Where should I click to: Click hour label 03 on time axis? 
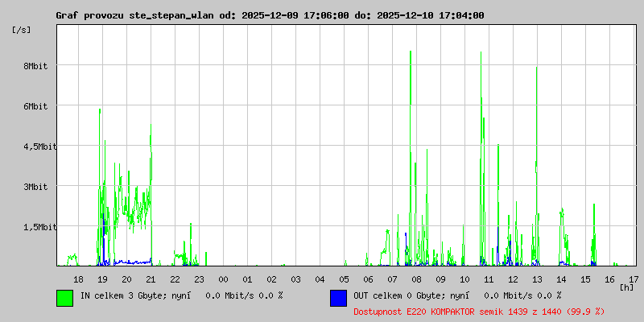point(295,279)
